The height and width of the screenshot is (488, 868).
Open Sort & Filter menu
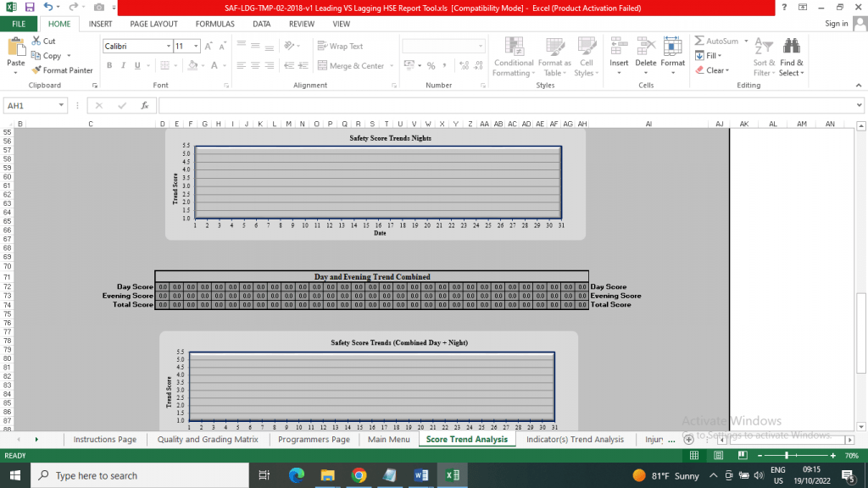tap(764, 58)
